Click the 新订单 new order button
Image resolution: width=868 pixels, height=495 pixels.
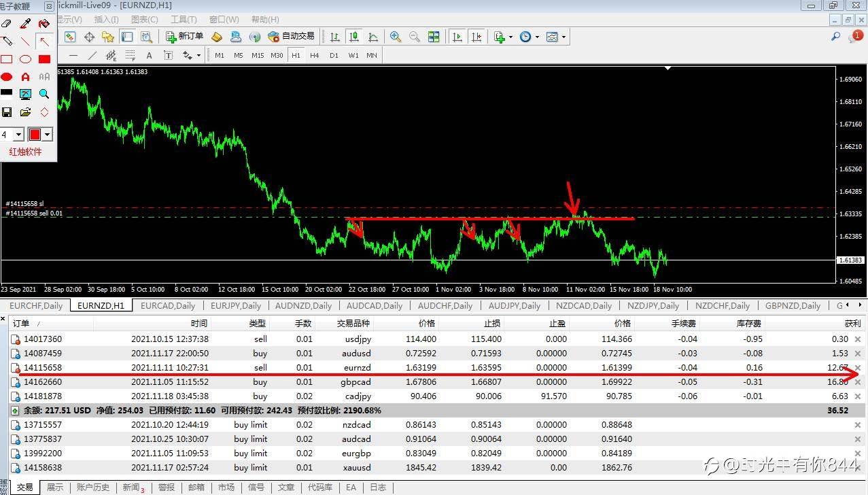pyautogui.click(x=184, y=37)
